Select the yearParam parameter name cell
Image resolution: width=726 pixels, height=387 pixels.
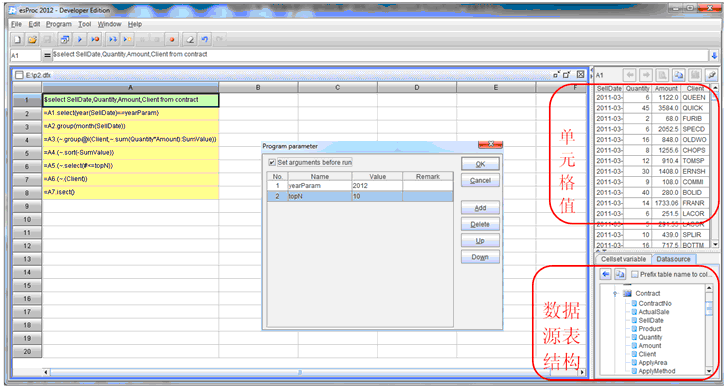click(x=319, y=186)
